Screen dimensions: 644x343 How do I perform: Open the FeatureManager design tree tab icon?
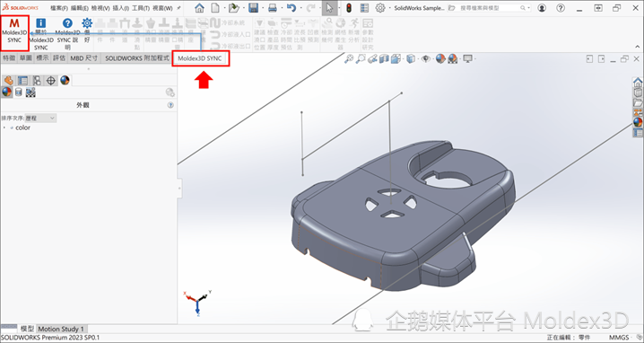pyautogui.click(x=9, y=80)
